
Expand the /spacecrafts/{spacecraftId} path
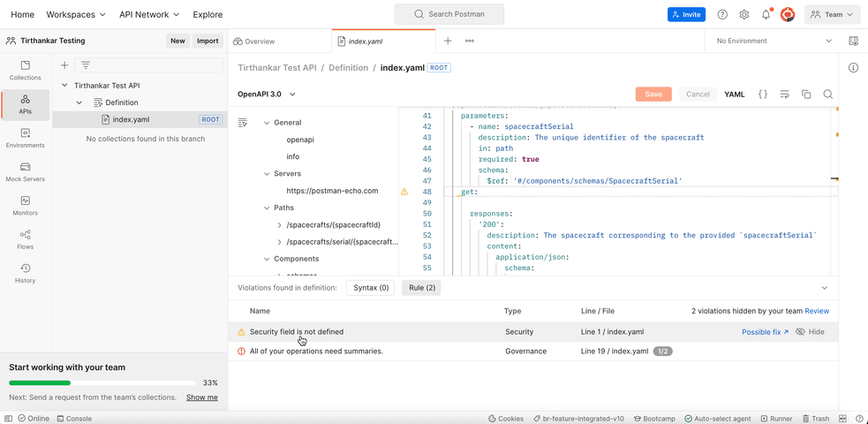[x=280, y=224]
